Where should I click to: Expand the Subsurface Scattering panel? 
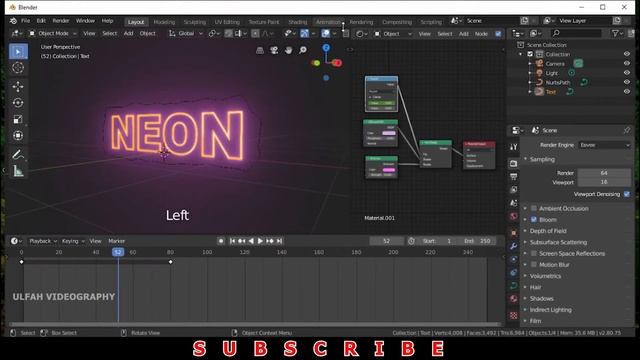pos(558,242)
